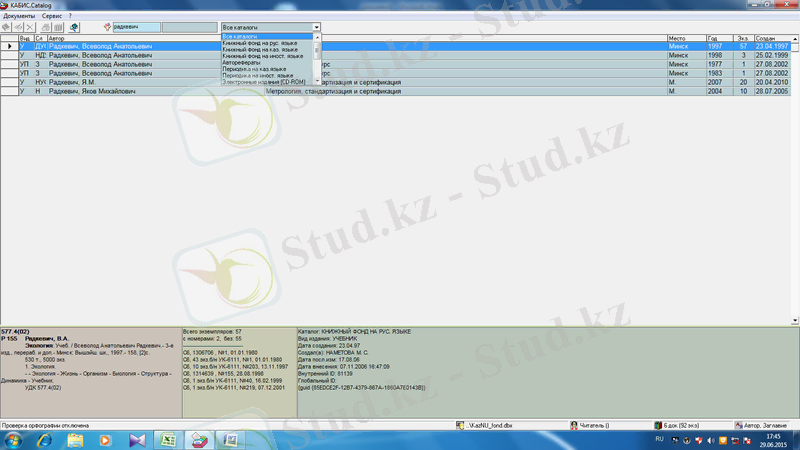Viewport: 800px width, 450px height.
Task: Click the second toolbar icon with open book
Action: (x=18, y=27)
